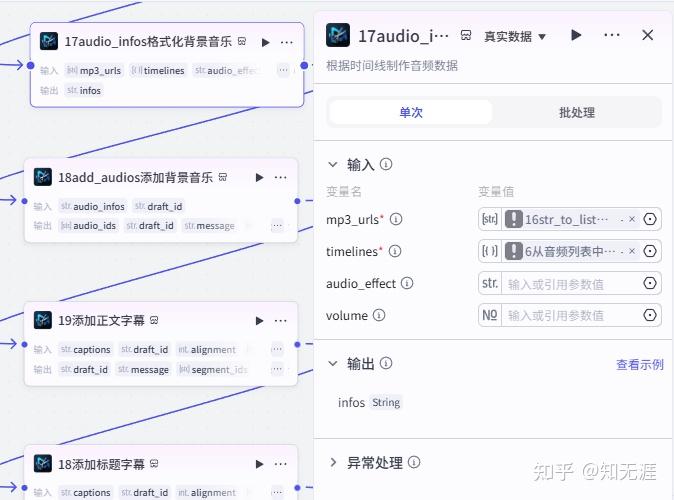Click the volume value input field
This screenshot has height=500, width=674.
click(x=571, y=316)
